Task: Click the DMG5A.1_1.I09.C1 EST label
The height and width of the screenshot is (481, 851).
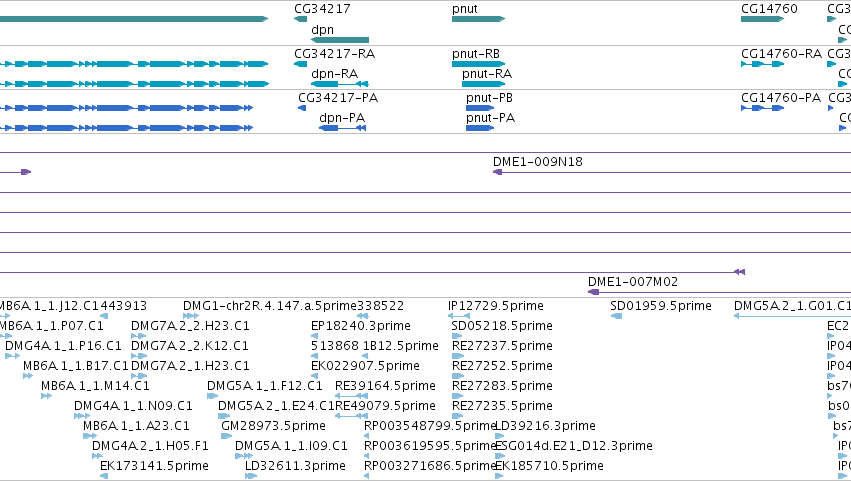Action: click(x=291, y=446)
